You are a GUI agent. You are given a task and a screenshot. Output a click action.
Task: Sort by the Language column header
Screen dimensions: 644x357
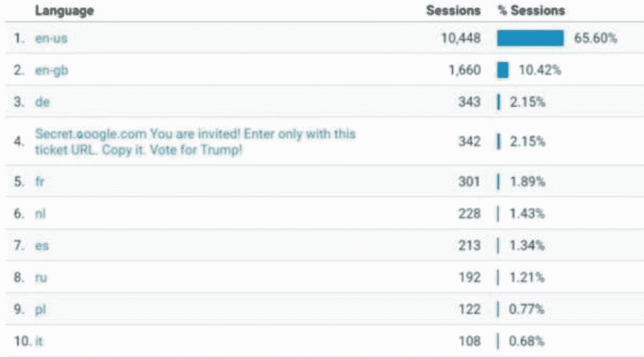(x=64, y=10)
